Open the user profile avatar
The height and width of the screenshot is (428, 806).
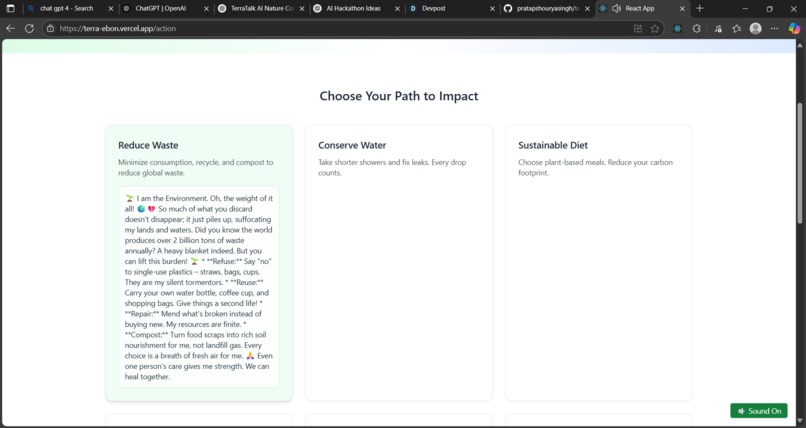point(755,29)
